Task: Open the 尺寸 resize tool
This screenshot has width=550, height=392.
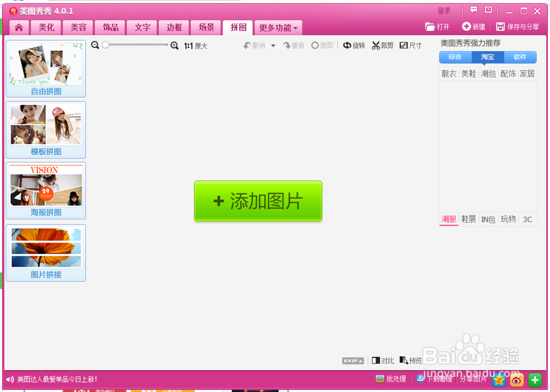Action: pyautogui.click(x=410, y=45)
